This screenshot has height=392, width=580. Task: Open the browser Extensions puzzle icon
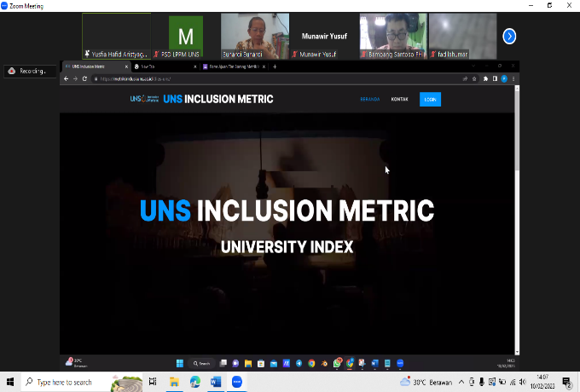[x=485, y=78]
